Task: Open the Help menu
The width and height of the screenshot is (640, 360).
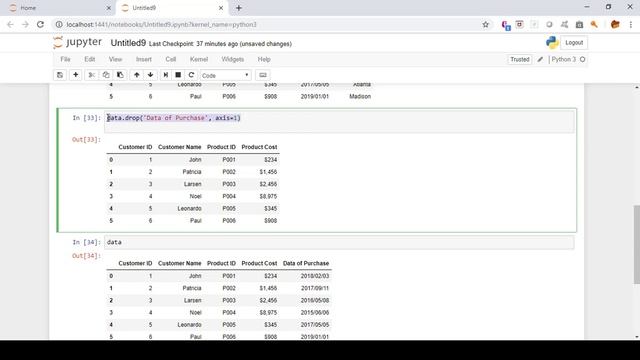Action: click(x=264, y=60)
